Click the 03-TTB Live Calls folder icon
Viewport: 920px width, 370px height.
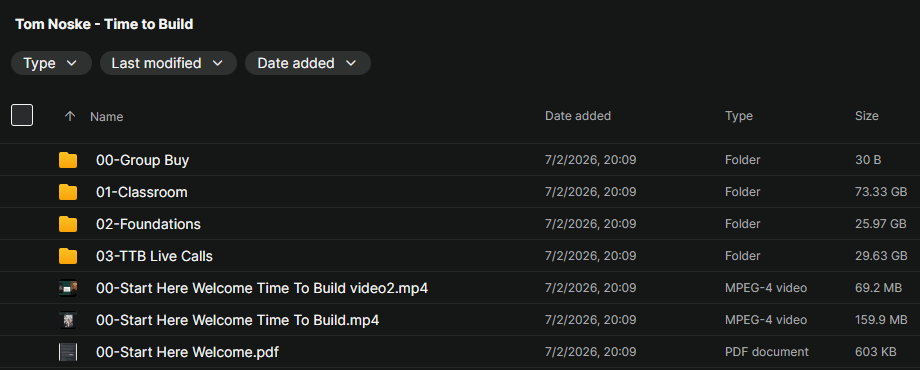(x=68, y=256)
